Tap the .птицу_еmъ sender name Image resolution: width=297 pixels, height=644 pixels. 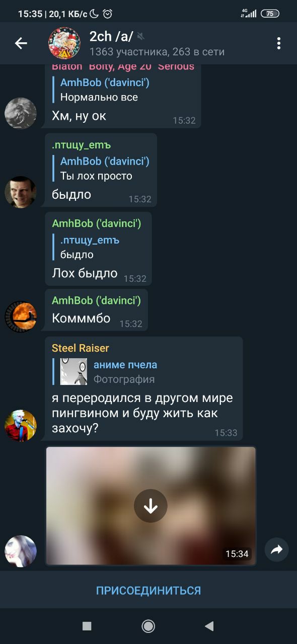coord(82,145)
